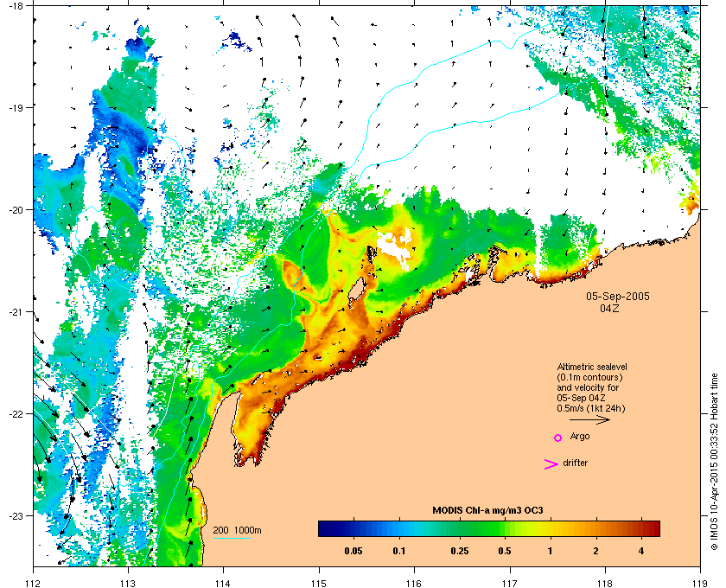Image resolution: width=726 pixels, height=588 pixels.
Task: Click the latitude axis label -20
Action: pos(16,210)
